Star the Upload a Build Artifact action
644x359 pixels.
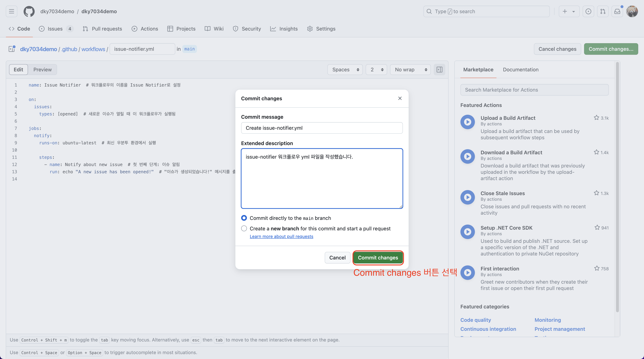(x=597, y=118)
